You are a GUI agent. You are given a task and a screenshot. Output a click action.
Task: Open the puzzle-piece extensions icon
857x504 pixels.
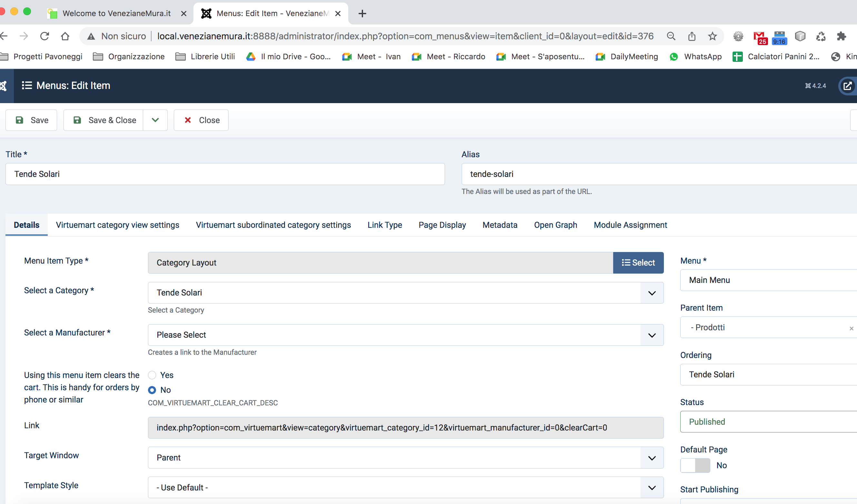(841, 36)
